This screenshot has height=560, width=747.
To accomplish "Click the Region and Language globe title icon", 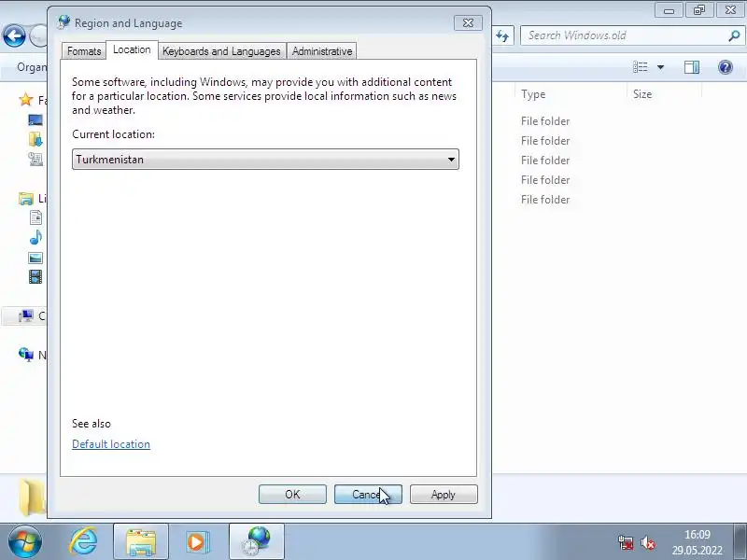I will tap(63, 22).
